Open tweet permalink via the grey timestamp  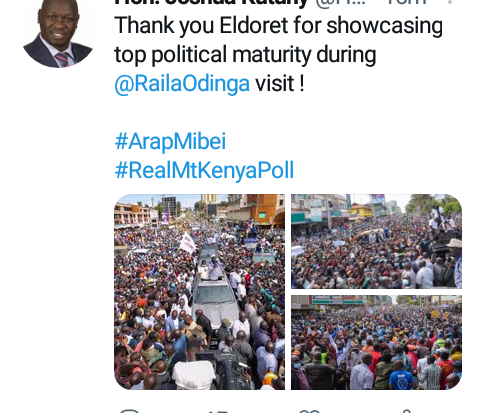[x=407, y=2]
